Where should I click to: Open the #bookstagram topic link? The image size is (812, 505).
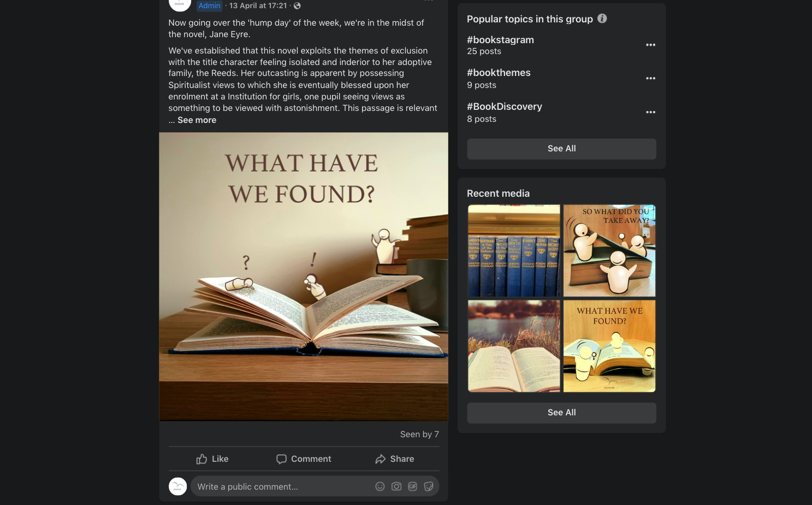pyautogui.click(x=500, y=40)
